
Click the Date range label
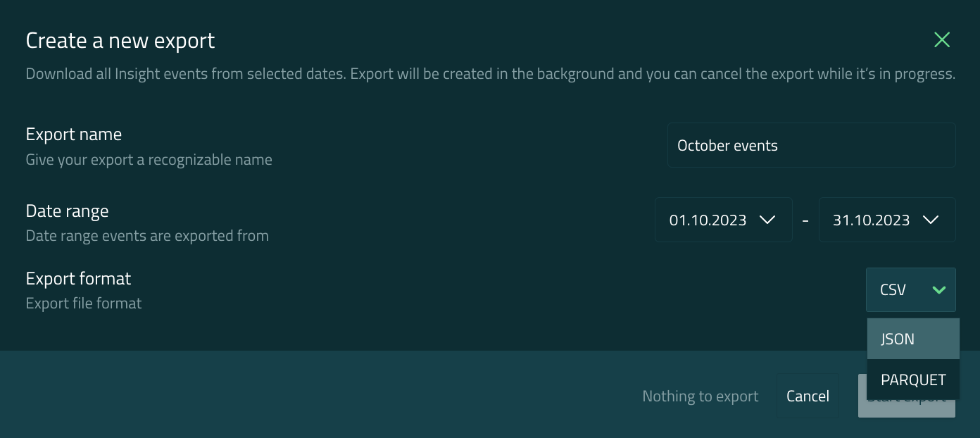(67, 211)
